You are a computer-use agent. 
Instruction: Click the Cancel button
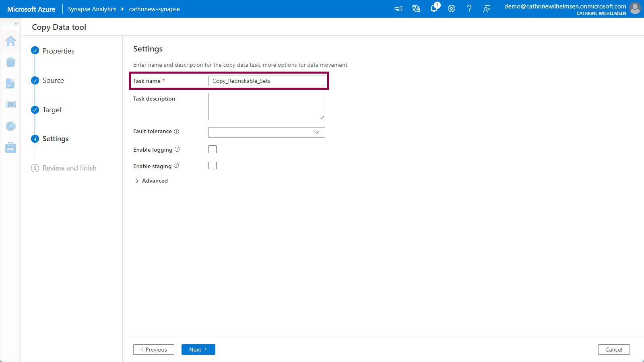pyautogui.click(x=613, y=350)
